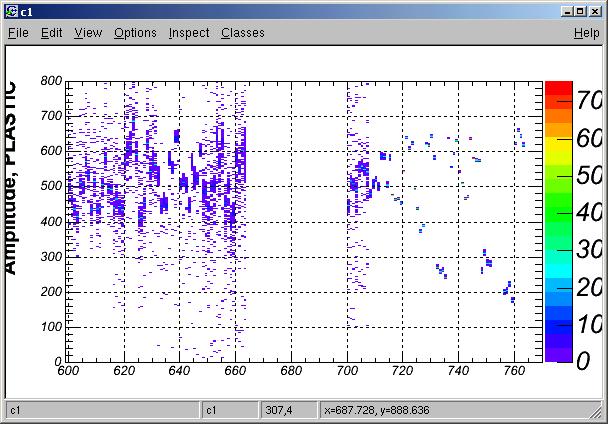
Task: Click palette scale label 0
Action: (x=583, y=361)
